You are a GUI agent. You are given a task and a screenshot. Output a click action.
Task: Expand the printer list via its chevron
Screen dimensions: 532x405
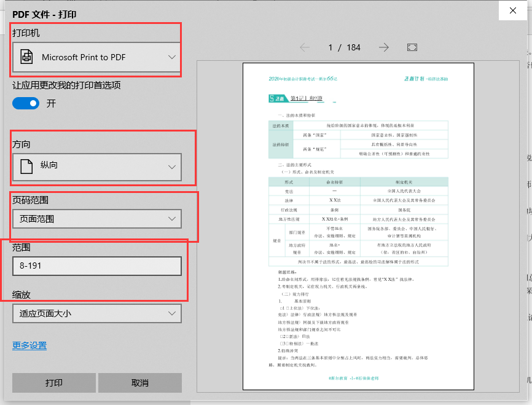click(x=174, y=56)
